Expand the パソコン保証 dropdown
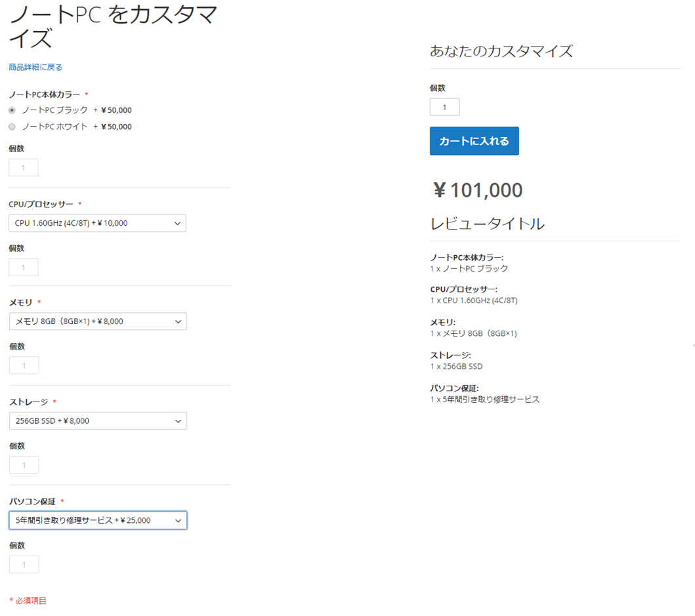Viewport: 695px width, 616px height. click(97, 520)
